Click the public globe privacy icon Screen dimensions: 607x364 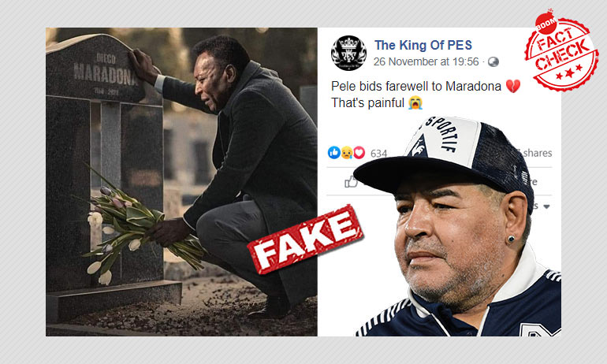click(493, 62)
